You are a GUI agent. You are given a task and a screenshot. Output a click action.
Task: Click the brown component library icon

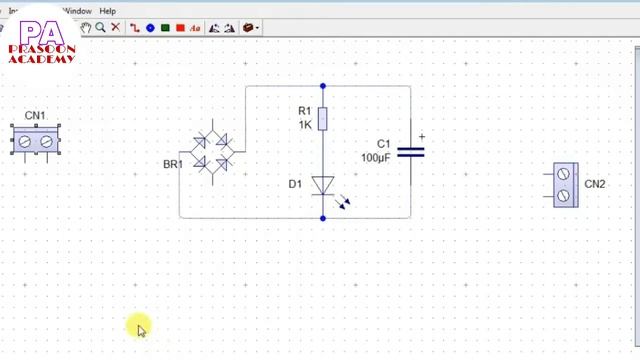tap(248, 28)
